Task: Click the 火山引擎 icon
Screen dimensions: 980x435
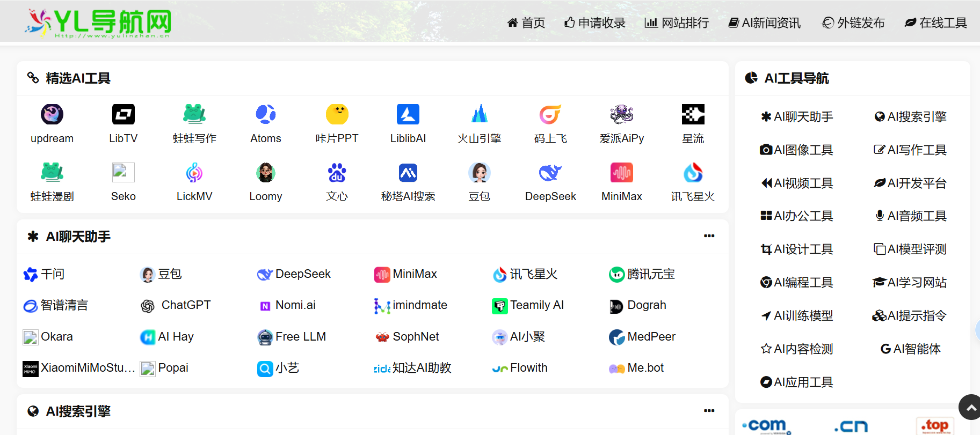Action: (x=480, y=114)
